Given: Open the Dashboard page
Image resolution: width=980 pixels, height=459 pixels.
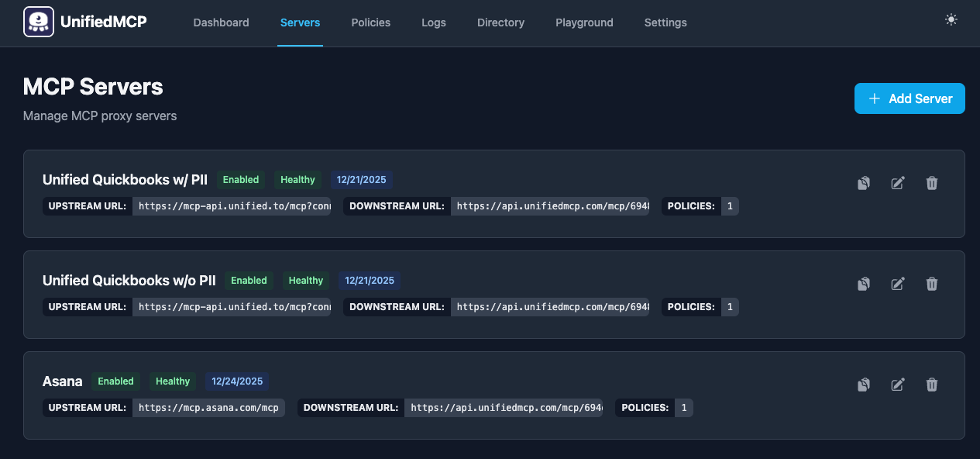Looking at the screenshot, I should click(x=221, y=22).
